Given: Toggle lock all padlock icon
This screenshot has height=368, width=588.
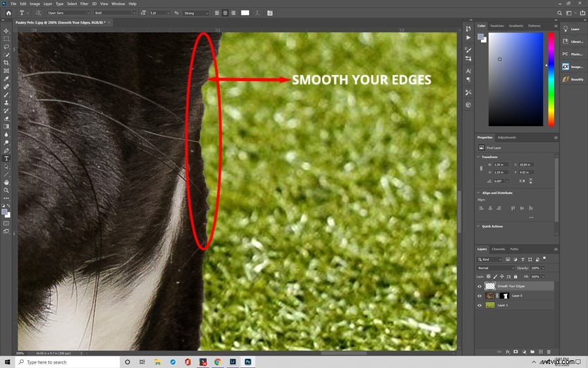Looking at the screenshot, I should click(515, 276).
